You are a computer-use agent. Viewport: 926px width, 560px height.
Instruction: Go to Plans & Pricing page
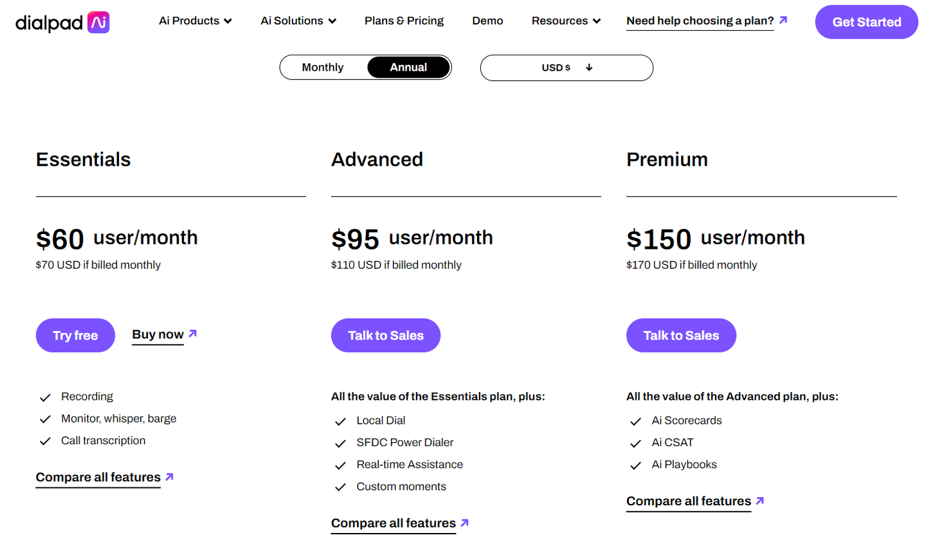tap(404, 21)
